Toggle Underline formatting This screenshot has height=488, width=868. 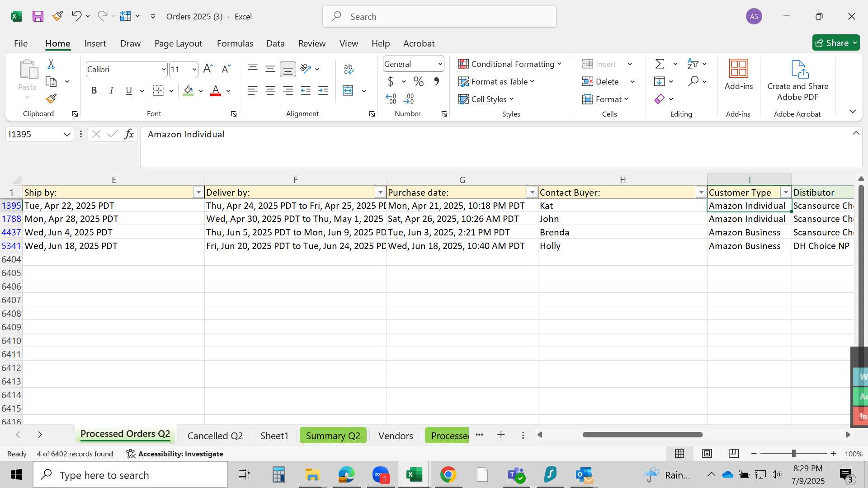coord(129,90)
